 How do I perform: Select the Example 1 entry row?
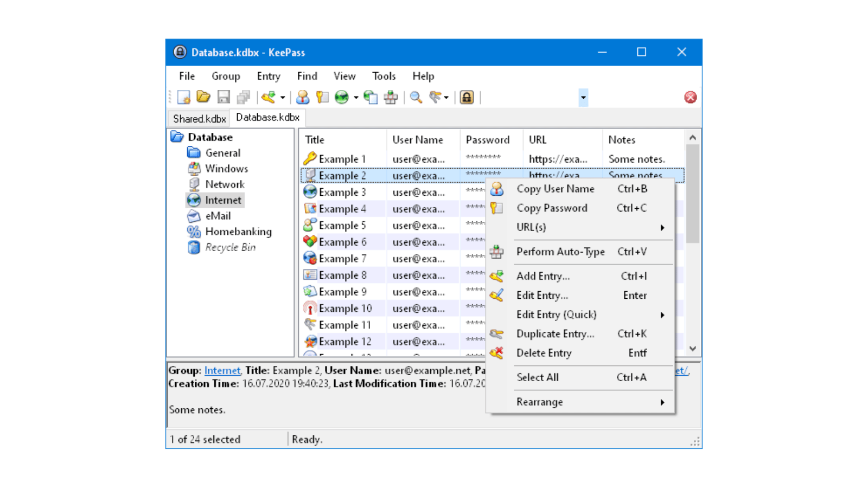click(493, 159)
